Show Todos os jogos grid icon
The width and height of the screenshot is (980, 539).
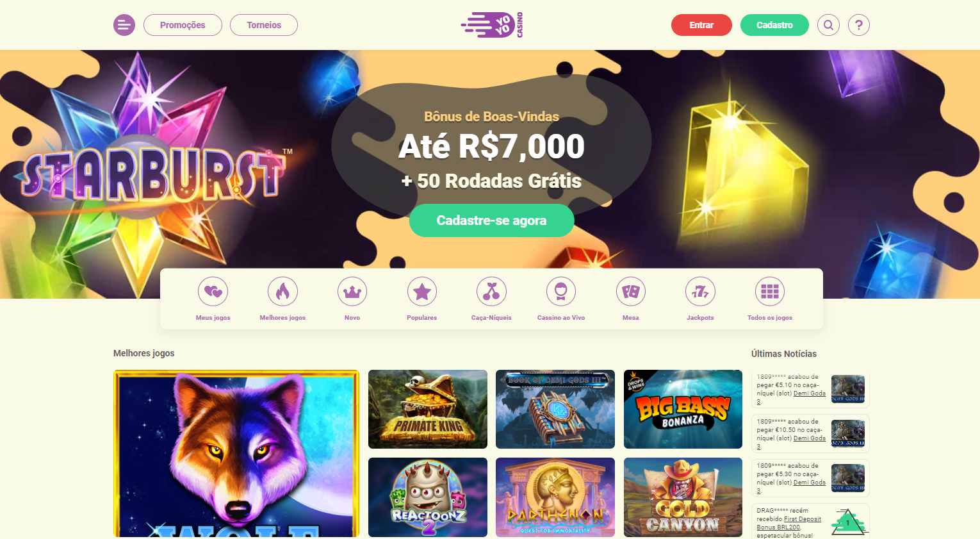click(770, 292)
